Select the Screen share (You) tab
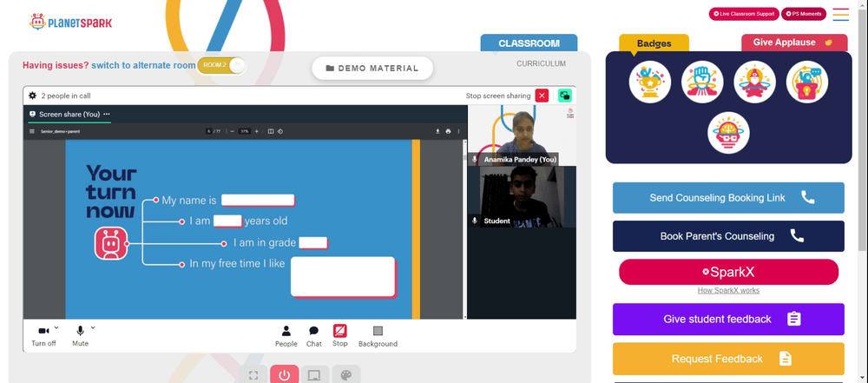 [x=69, y=114]
